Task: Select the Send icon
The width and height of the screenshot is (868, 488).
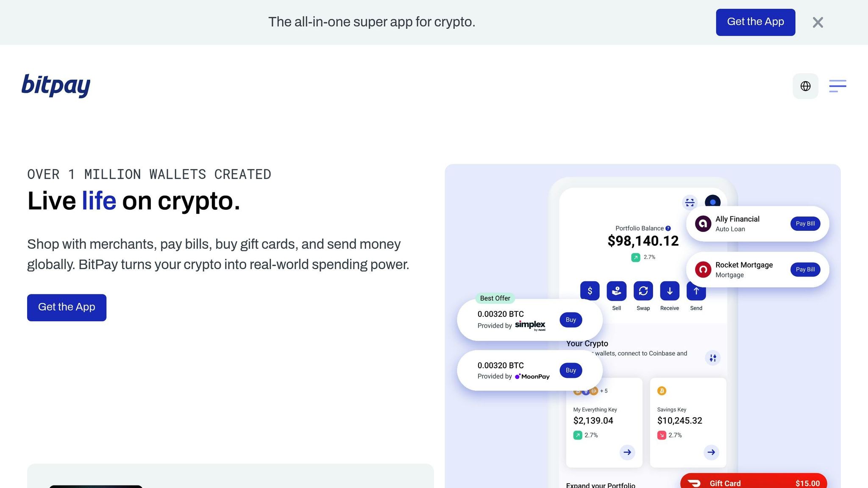Action: 696,291
